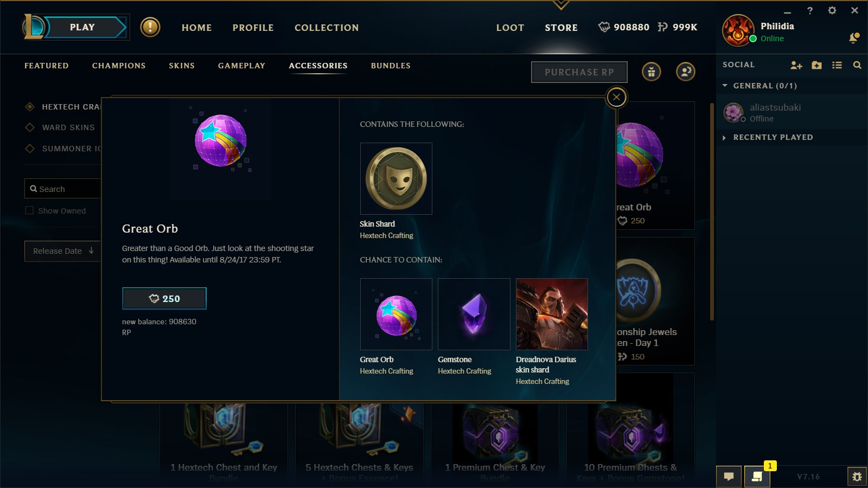Open the gifting center gift icon
868x488 pixels.
pos(652,72)
